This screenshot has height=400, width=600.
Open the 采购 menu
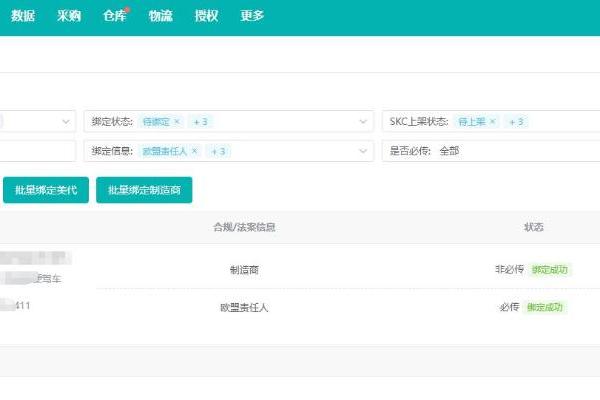[69, 16]
